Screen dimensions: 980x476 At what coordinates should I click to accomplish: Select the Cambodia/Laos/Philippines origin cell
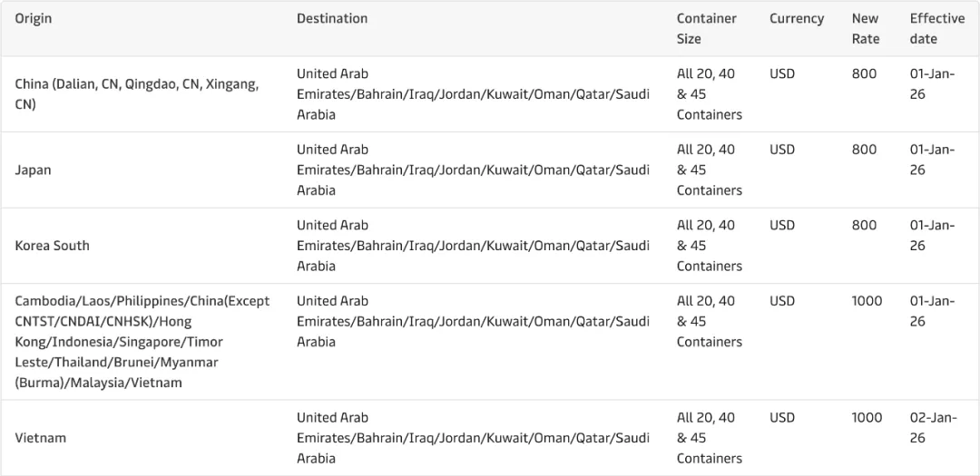click(142, 342)
